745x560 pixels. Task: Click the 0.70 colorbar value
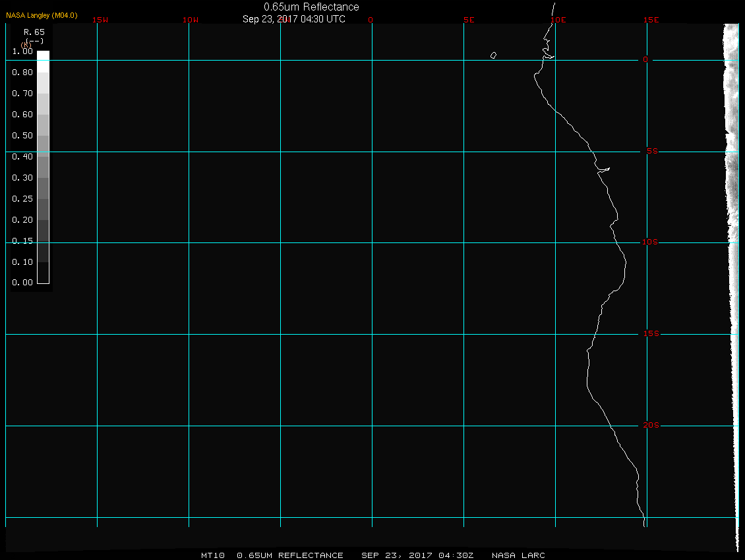coord(22,93)
